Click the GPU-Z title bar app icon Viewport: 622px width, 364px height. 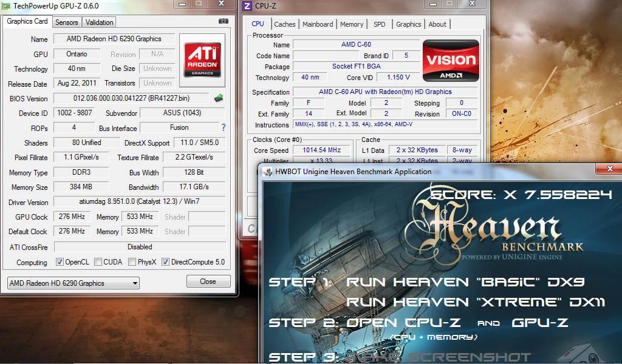pos(6,6)
